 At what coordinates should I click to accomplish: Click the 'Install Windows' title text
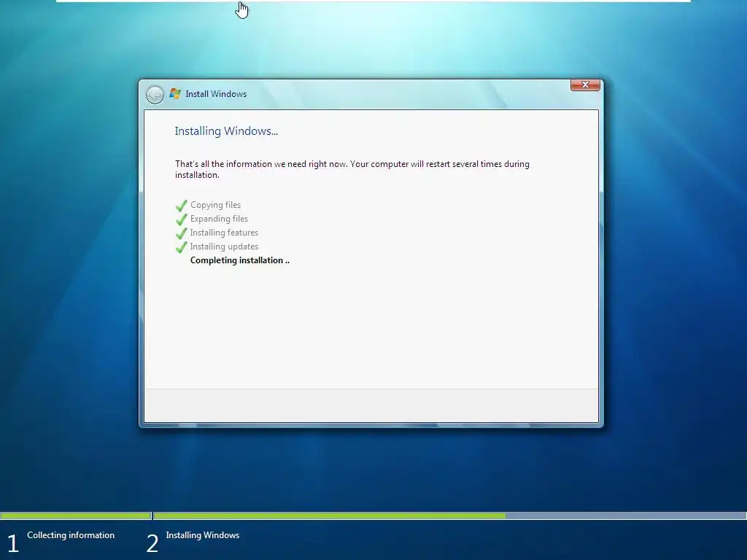(x=216, y=94)
